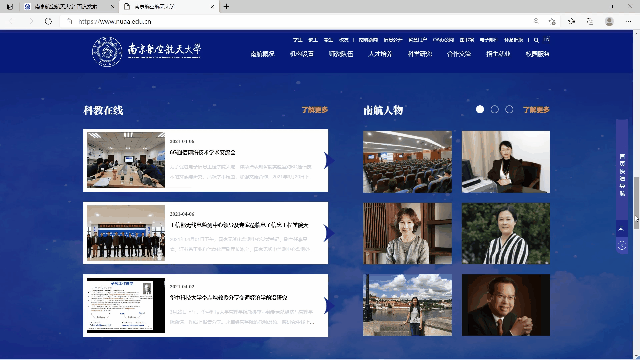This screenshot has width=640, height=360.
Task: Open the new tab plus button
Action: 226,7
